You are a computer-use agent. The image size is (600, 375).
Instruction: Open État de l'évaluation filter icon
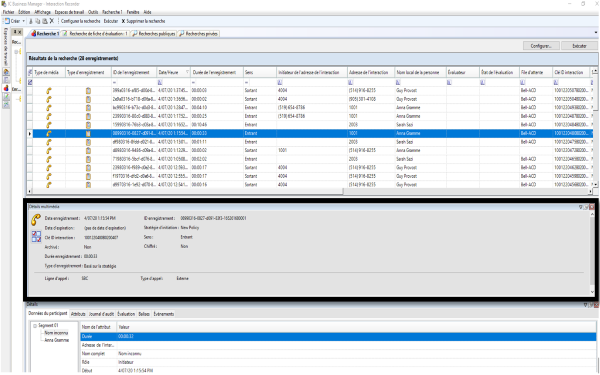[x=483, y=82]
